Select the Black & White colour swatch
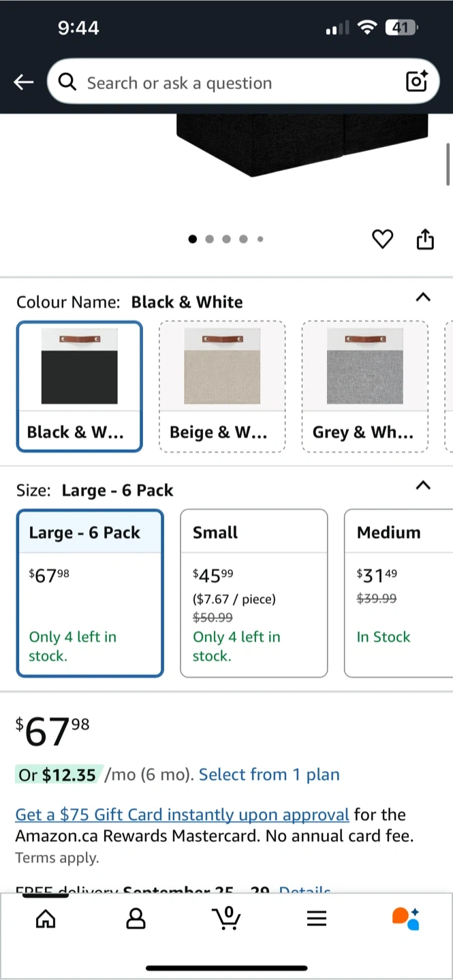This screenshot has width=453, height=980. pyautogui.click(x=80, y=386)
